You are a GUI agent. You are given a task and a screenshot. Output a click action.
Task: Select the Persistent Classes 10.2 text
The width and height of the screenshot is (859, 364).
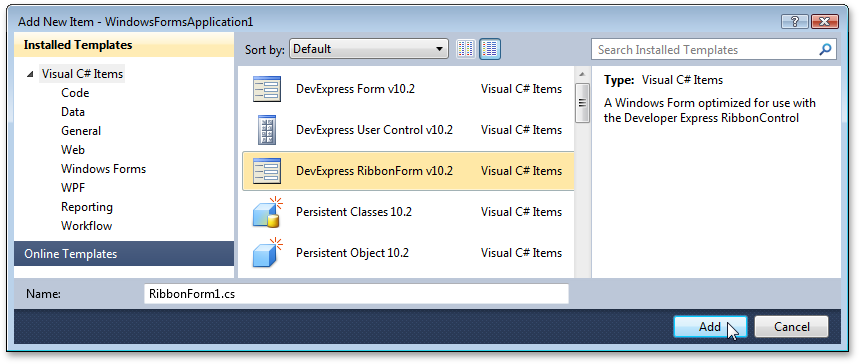pyautogui.click(x=353, y=212)
